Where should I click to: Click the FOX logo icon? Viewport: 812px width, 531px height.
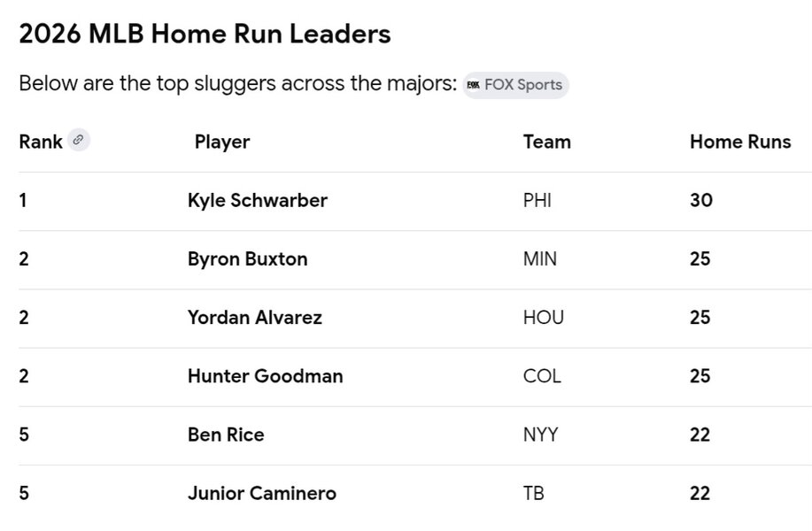[x=473, y=85]
